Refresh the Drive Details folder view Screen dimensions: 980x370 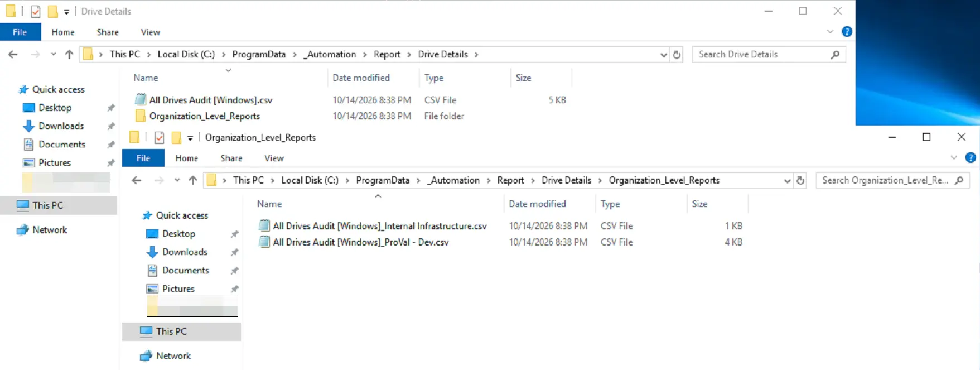pos(677,55)
